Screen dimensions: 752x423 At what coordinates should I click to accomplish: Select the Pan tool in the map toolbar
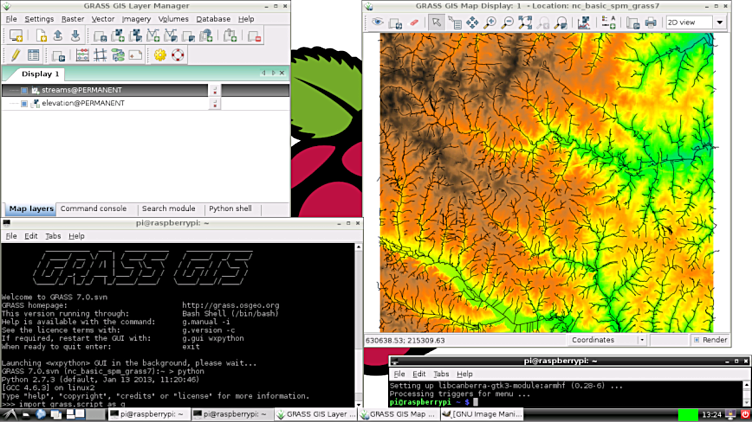click(x=472, y=22)
